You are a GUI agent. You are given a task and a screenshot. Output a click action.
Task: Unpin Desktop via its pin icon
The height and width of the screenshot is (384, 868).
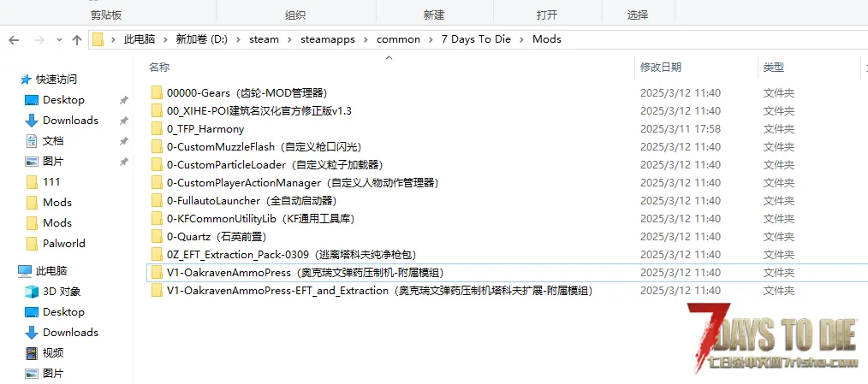tap(123, 100)
